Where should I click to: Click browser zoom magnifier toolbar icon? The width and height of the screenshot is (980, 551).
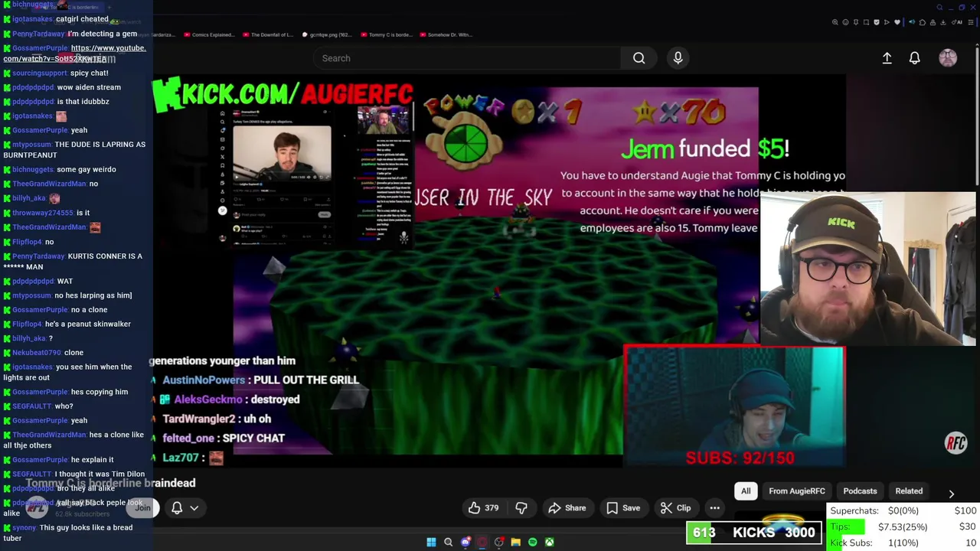[835, 22]
